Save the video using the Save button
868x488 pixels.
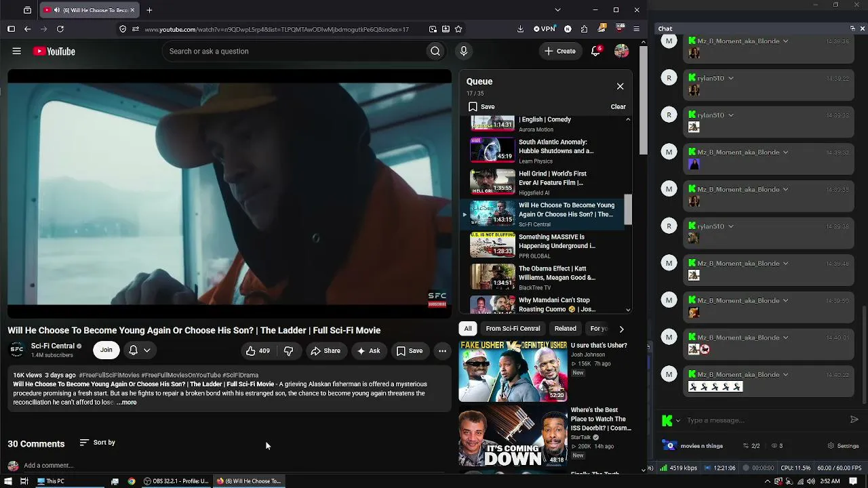[x=410, y=351]
